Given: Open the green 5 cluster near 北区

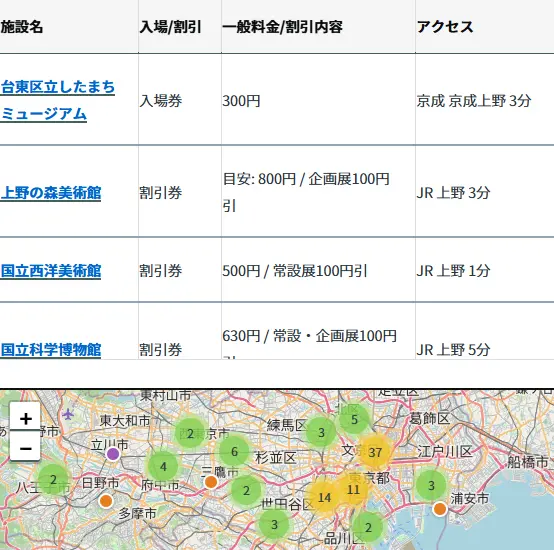Looking at the screenshot, I should click(x=354, y=420).
